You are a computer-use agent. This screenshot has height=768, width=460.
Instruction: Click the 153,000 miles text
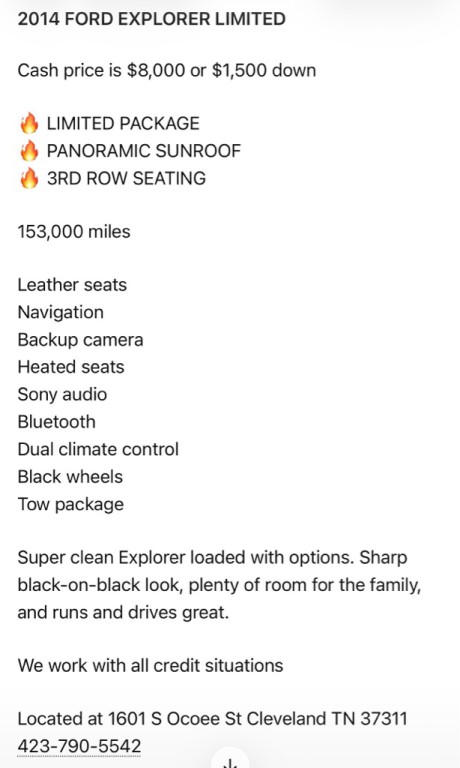click(x=74, y=232)
